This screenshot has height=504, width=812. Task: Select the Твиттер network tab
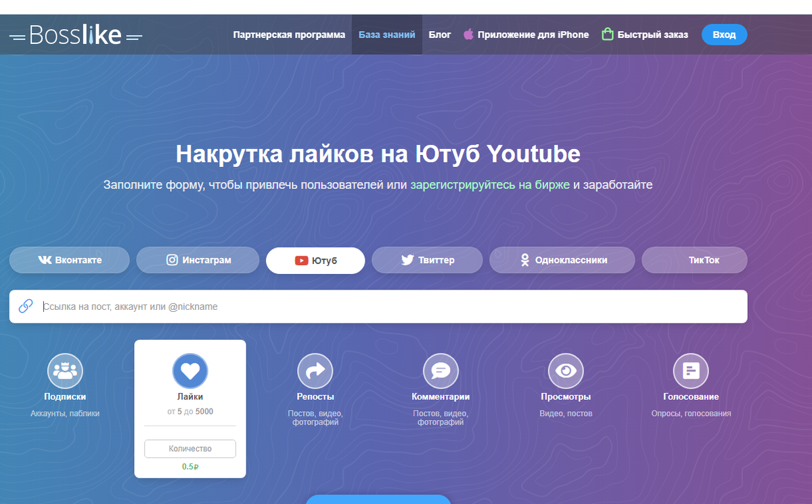427,260
